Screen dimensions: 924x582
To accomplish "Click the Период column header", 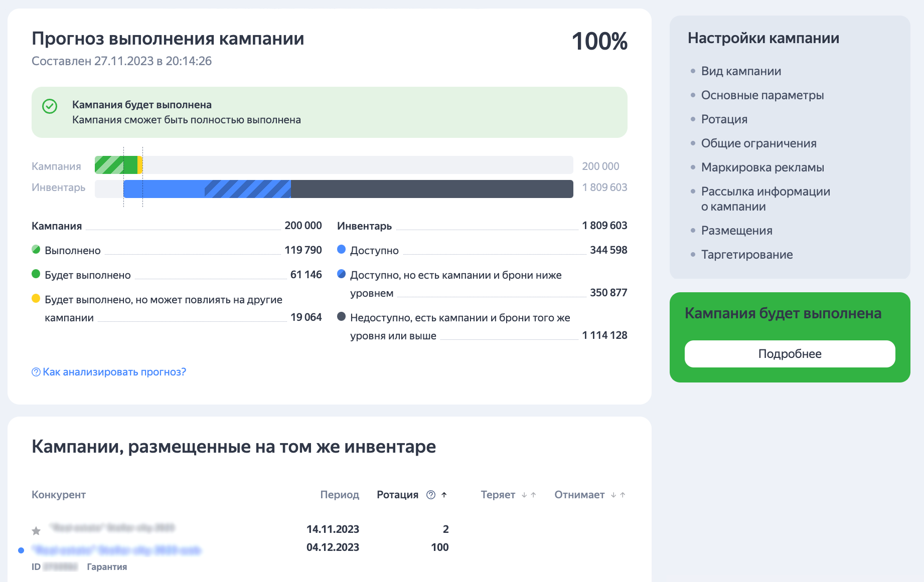I will pyautogui.click(x=340, y=495).
